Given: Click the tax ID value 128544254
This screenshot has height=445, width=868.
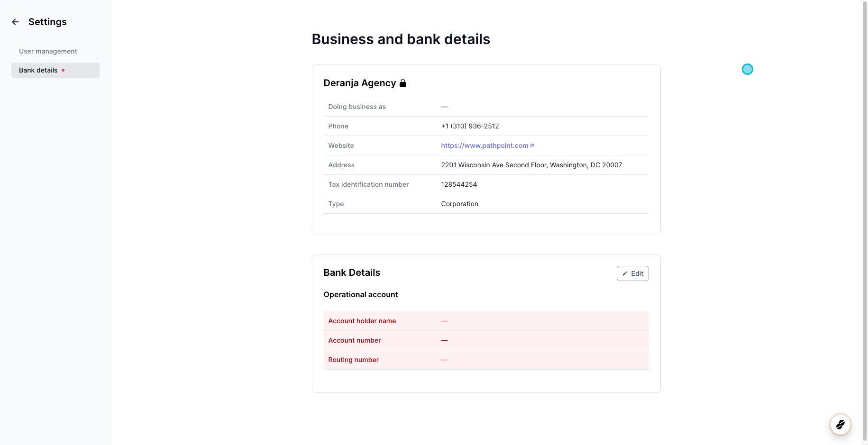Looking at the screenshot, I should (459, 184).
